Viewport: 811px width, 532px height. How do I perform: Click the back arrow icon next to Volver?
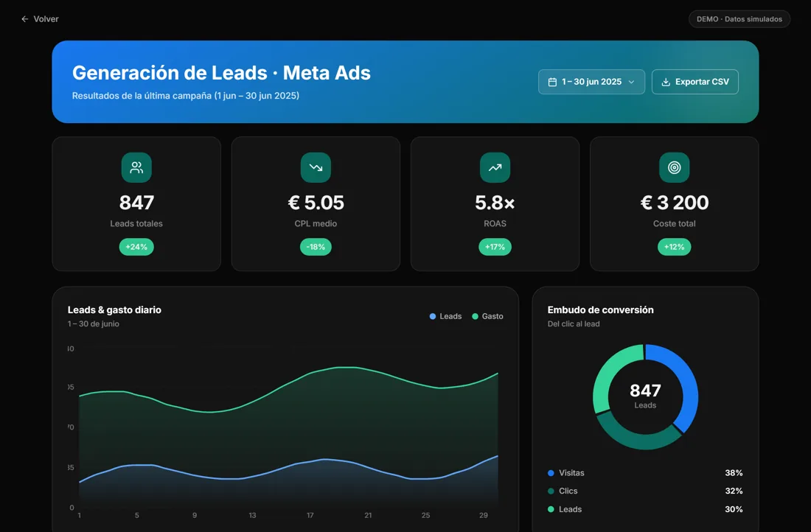pyautogui.click(x=25, y=19)
